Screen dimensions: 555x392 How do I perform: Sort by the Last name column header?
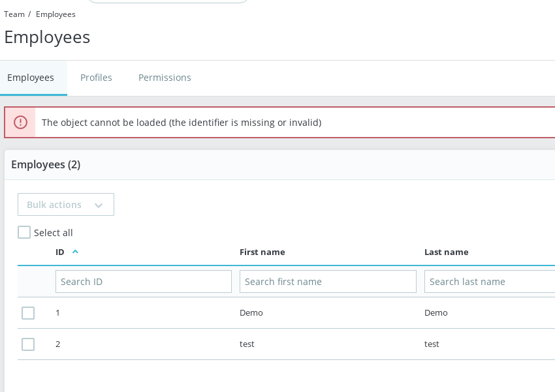(447, 252)
